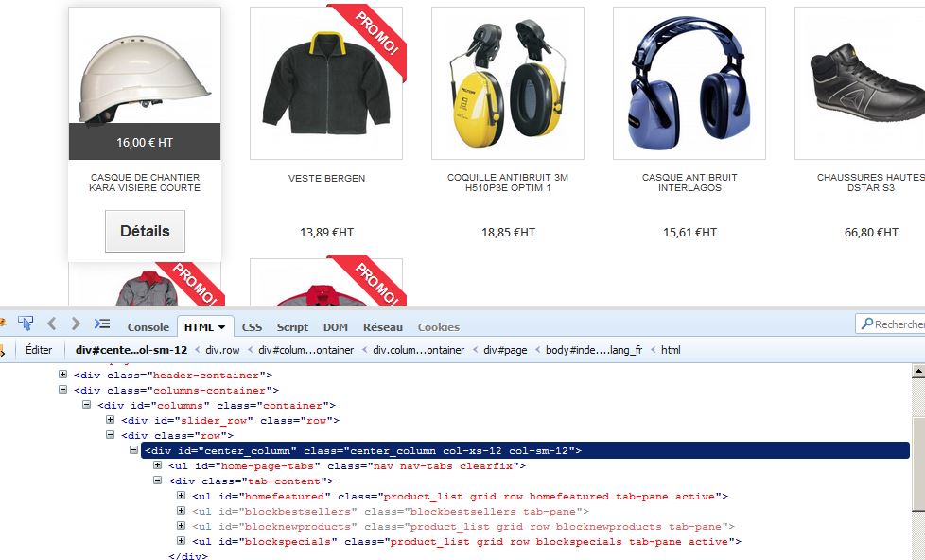Click the 13,89 €HT price
Screen dimensions: 925x560
coord(327,233)
